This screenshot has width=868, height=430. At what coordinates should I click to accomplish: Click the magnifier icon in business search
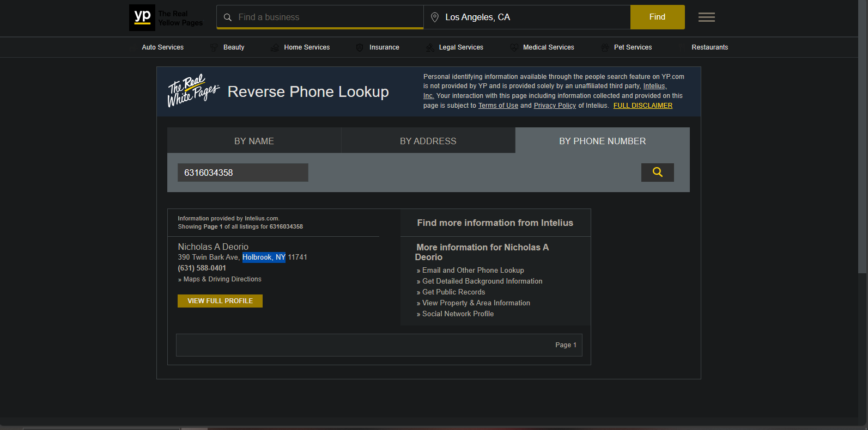coord(228,17)
